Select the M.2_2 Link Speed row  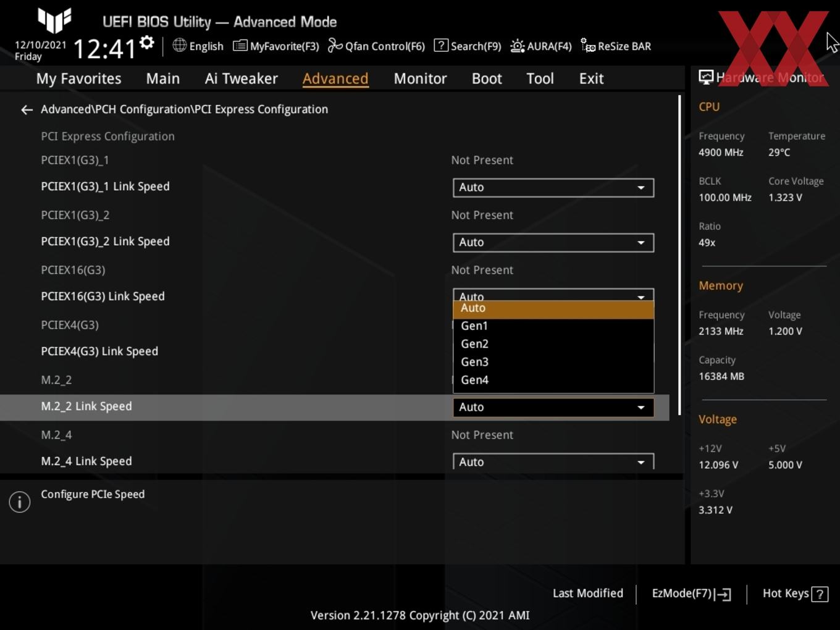click(x=334, y=407)
